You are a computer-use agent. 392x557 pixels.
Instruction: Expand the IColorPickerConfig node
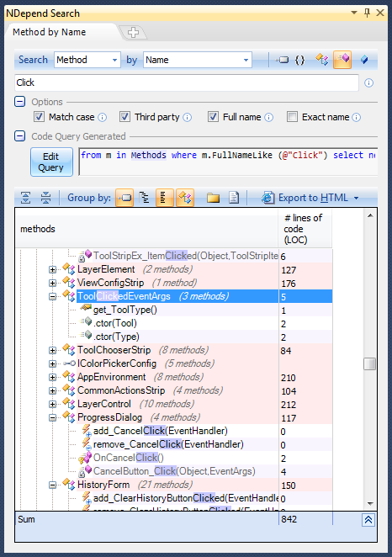[x=52, y=363]
